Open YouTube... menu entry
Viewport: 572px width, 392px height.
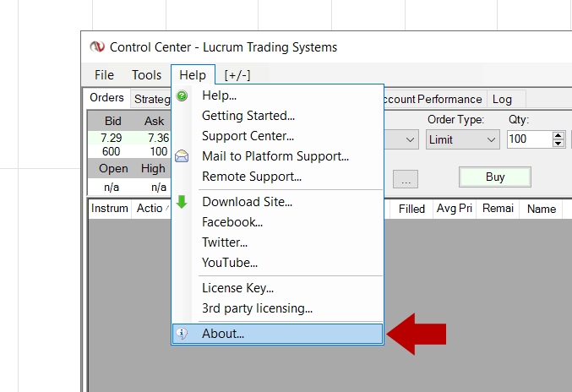(x=277, y=263)
